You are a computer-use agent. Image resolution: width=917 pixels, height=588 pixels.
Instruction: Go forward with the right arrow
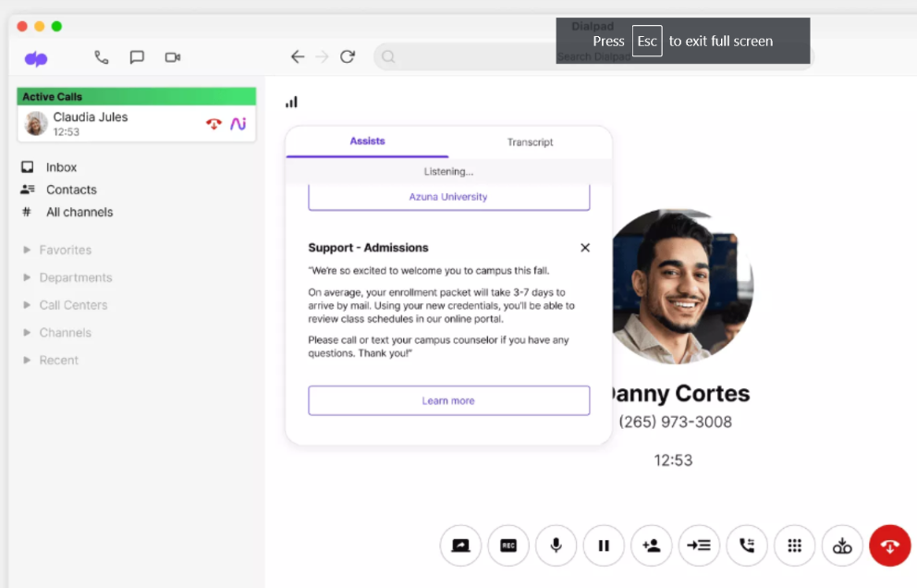(322, 56)
